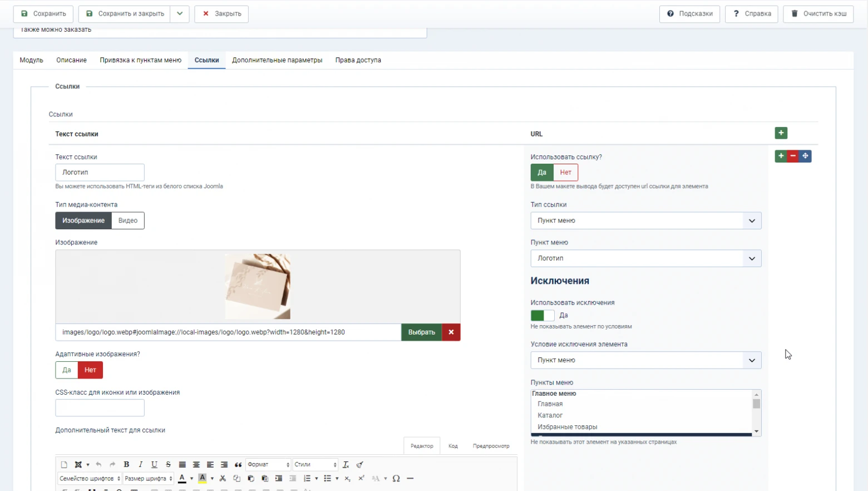Insert numbered list in editor

(307, 478)
